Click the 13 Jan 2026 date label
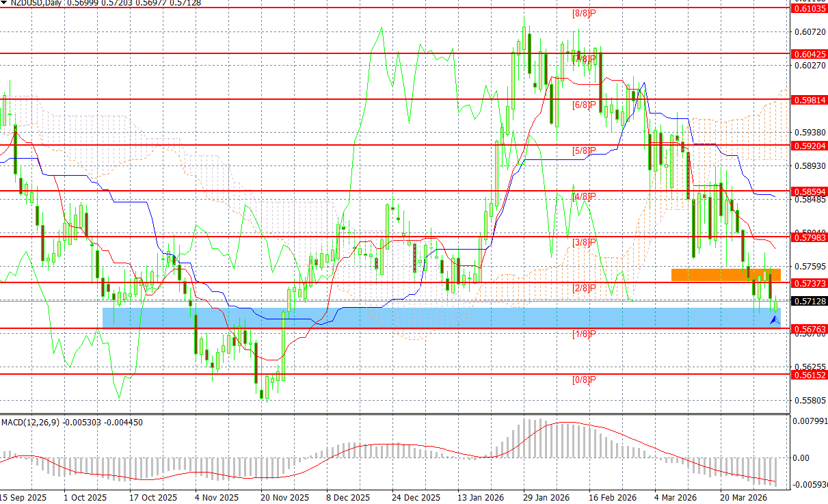The height and width of the screenshot is (504, 828). pyautogui.click(x=481, y=497)
